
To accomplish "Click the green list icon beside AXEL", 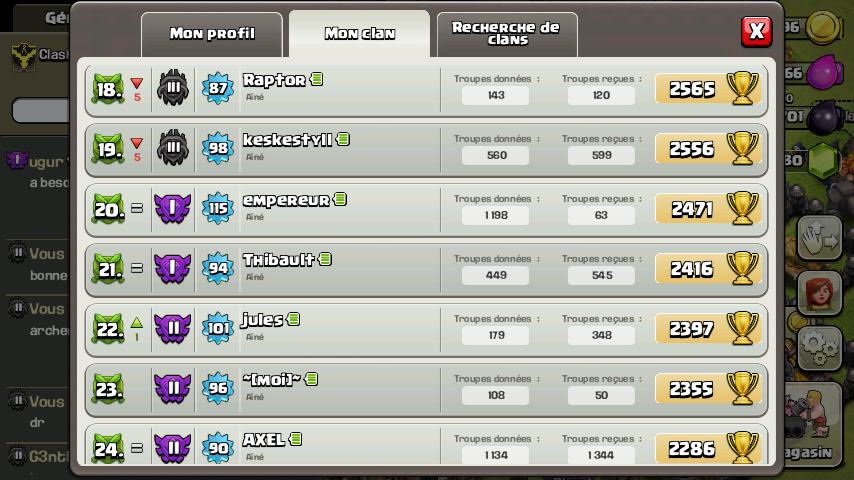I will coord(296,439).
